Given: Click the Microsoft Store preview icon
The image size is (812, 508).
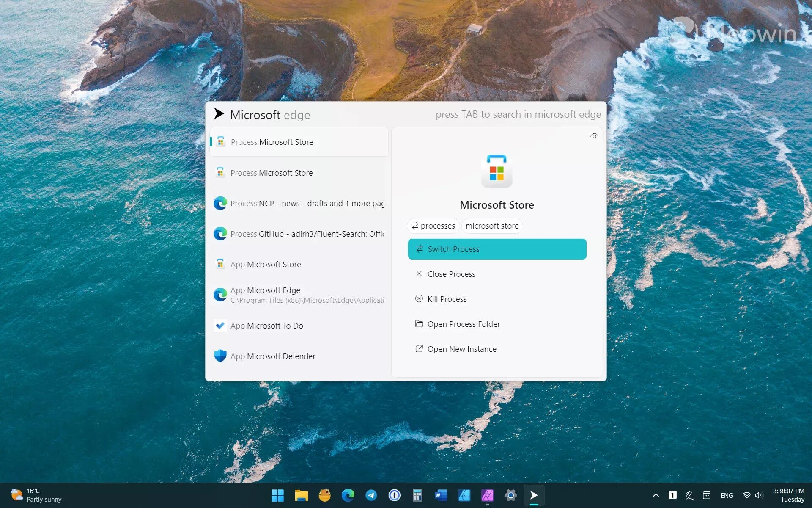Looking at the screenshot, I should coord(497,171).
